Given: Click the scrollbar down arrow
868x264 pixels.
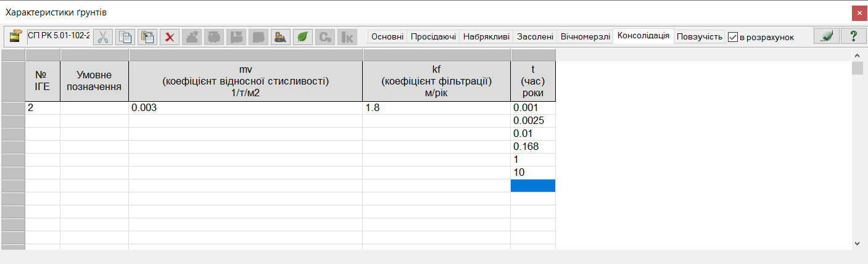Looking at the screenshot, I should coord(858,244).
